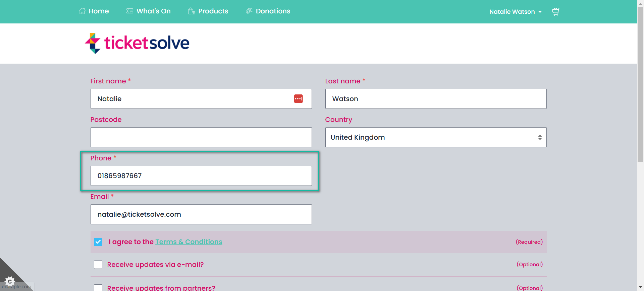Screen dimensions: 644x291
Task: Click the "Postcode" field label
Action: [106, 120]
